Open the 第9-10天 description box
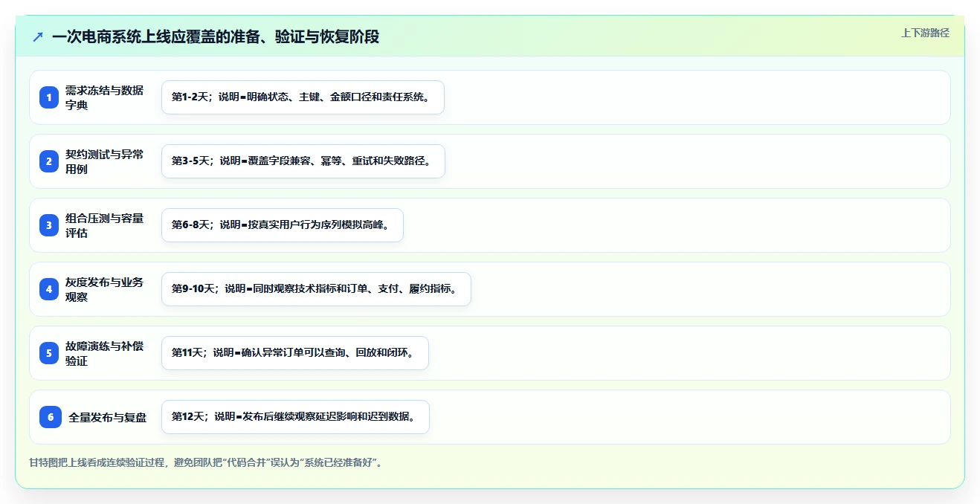The image size is (980, 504). click(x=316, y=289)
